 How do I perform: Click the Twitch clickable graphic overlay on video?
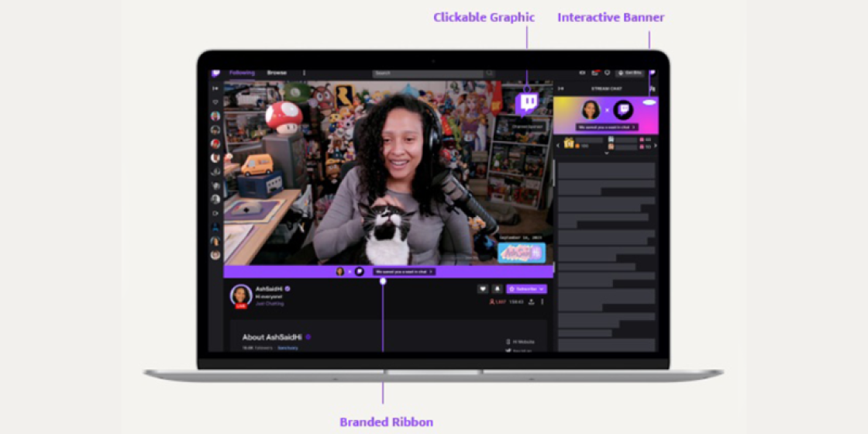[x=528, y=103]
